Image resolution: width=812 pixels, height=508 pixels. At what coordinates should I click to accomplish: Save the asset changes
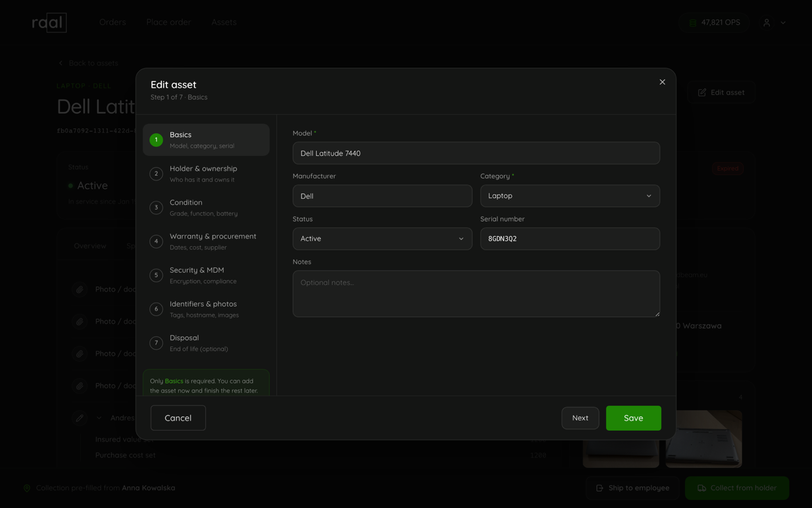pos(633,418)
